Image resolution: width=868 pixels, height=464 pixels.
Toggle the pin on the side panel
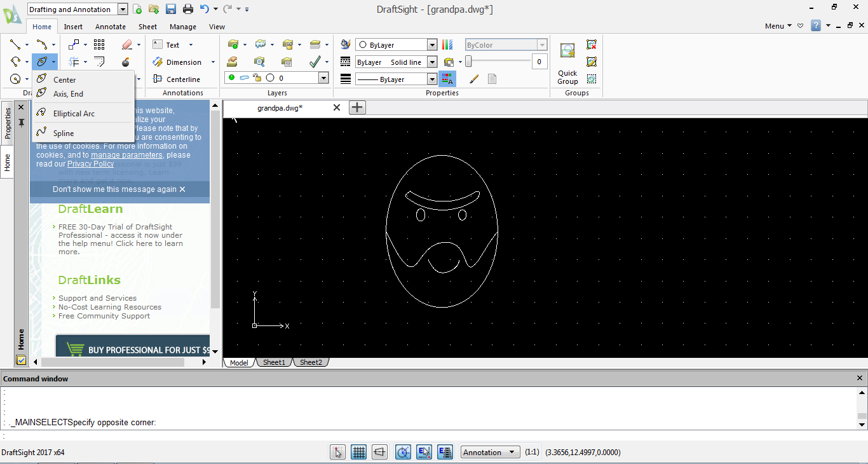click(x=21, y=121)
